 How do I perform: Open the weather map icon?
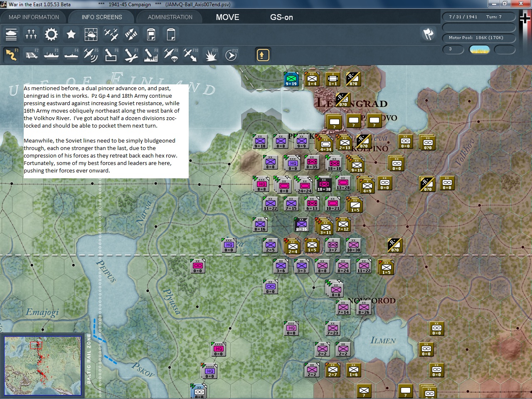91,34
